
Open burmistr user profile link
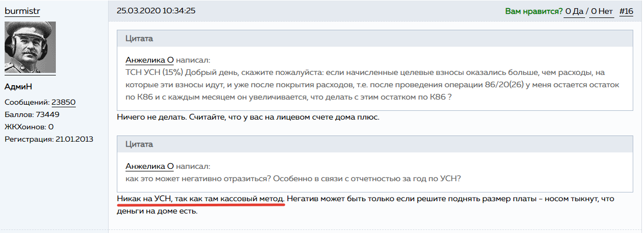click(x=22, y=11)
